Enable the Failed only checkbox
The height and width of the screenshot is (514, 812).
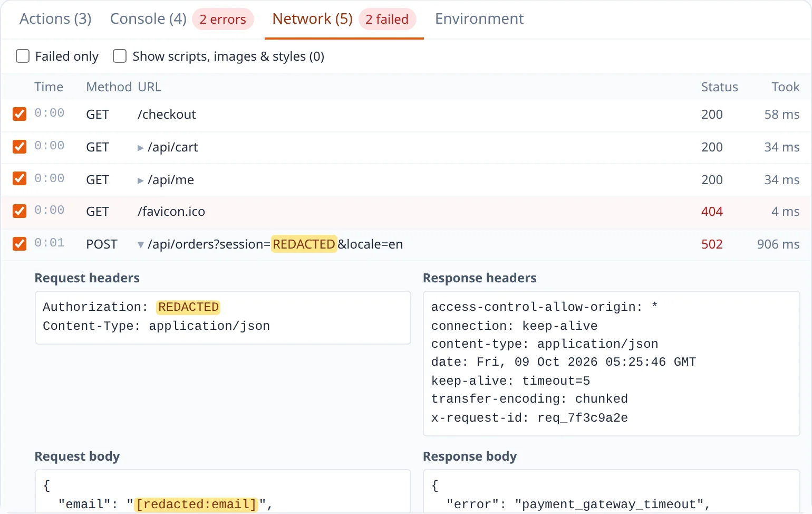(x=23, y=56)
